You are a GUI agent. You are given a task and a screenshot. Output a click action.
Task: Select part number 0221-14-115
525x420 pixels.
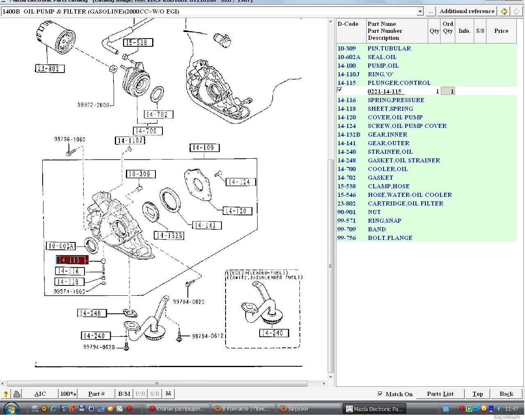tap(384, 91)
